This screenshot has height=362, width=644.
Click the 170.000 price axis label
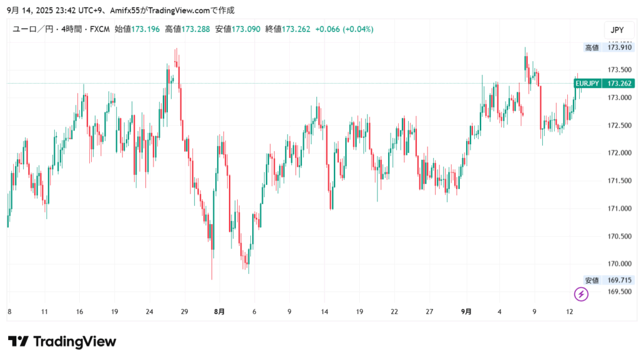coord(618,264)
